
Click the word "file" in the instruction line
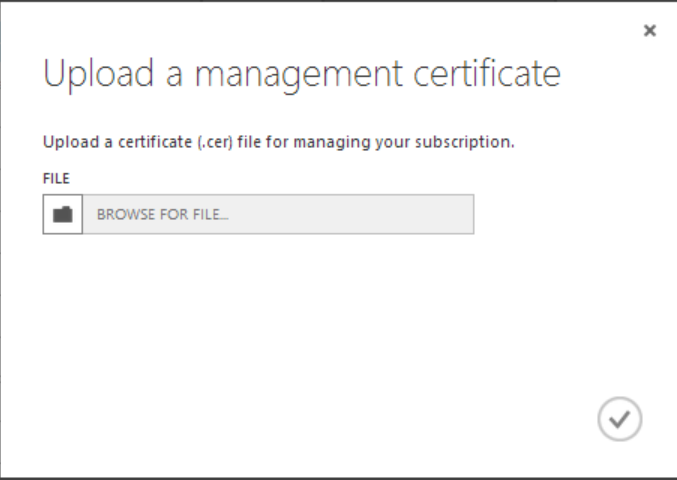click(249, 142)
